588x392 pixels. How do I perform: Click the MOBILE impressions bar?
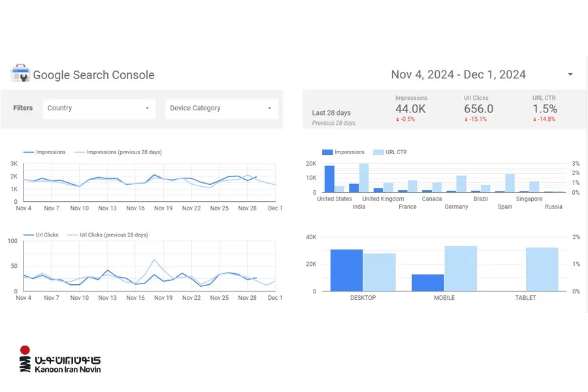click(428, 283)
